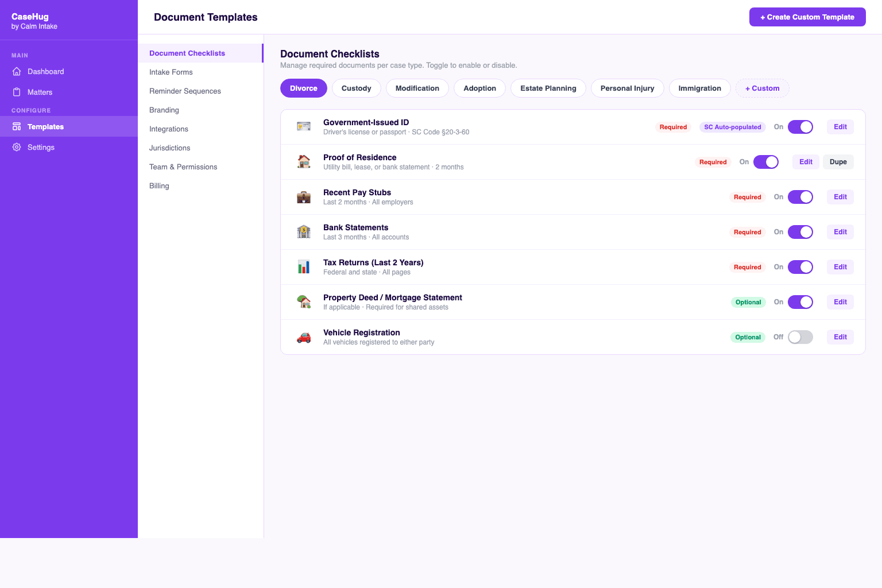This screenshot has width=882, height=588.
Task: Click the Recent Pay Stubs briefcase icon
Action: pyautogui.click(x=304, y=197)
